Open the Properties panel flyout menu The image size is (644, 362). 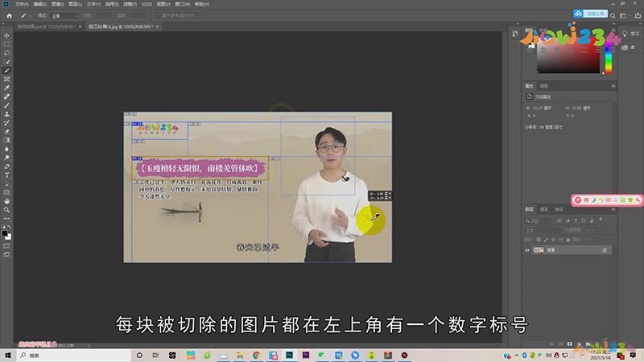613,86
